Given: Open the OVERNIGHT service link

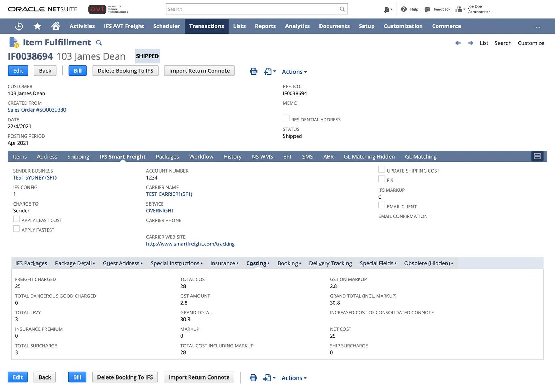Looking at the screenshot, I should [x=160, y=211].
